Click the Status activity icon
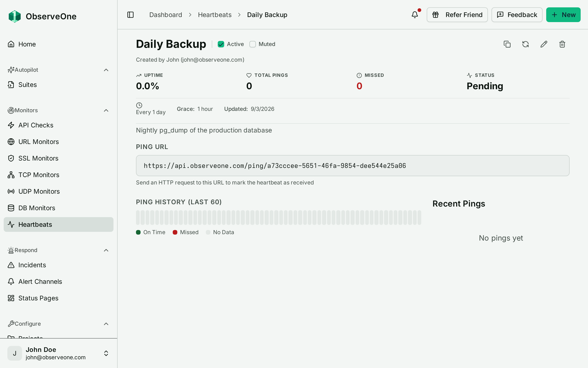The width and height of the screenshot is (588, 368). pyautogui.click(x=469, y=75)
